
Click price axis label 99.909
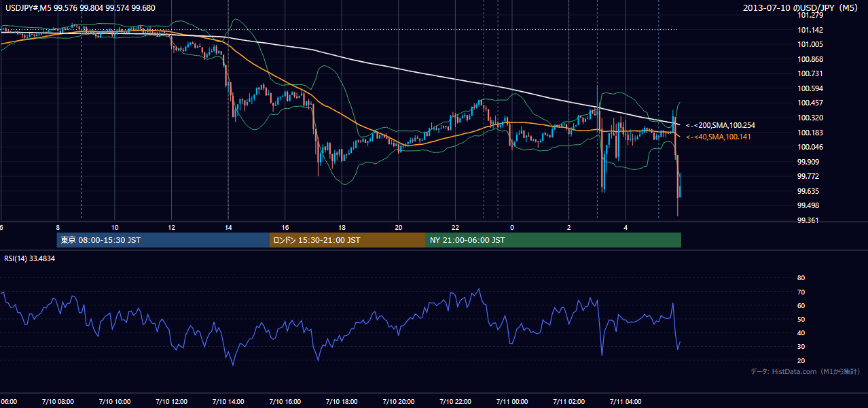pos(810,162)
